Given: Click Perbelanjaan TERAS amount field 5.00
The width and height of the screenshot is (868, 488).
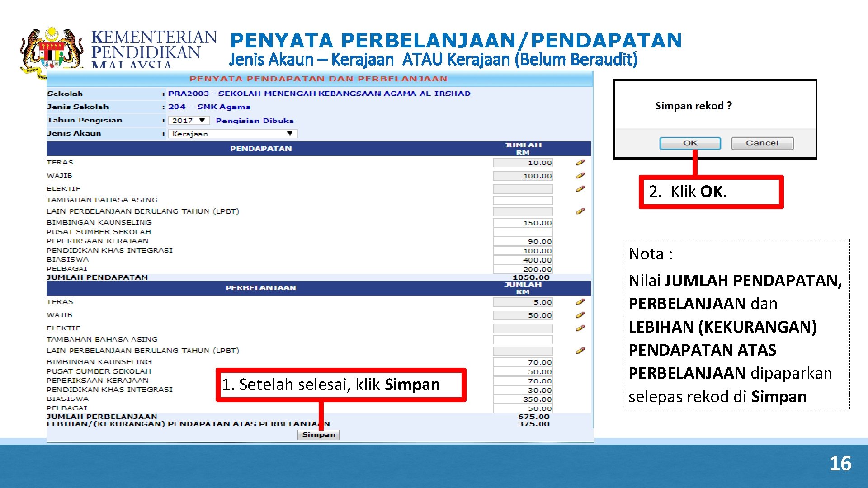Looking at the screenshot, I should [523, 302].
